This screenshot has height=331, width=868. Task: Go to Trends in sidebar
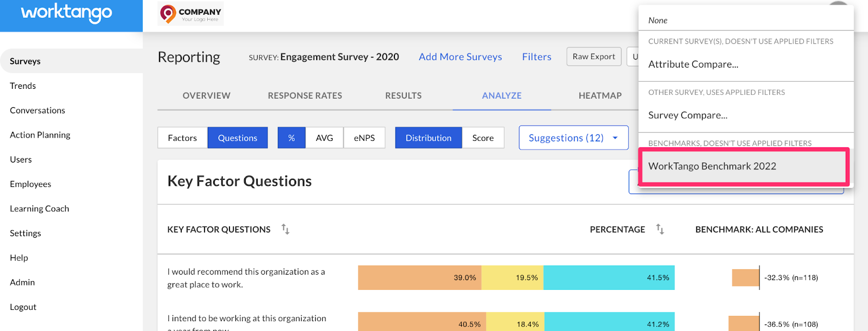point(23,86)
